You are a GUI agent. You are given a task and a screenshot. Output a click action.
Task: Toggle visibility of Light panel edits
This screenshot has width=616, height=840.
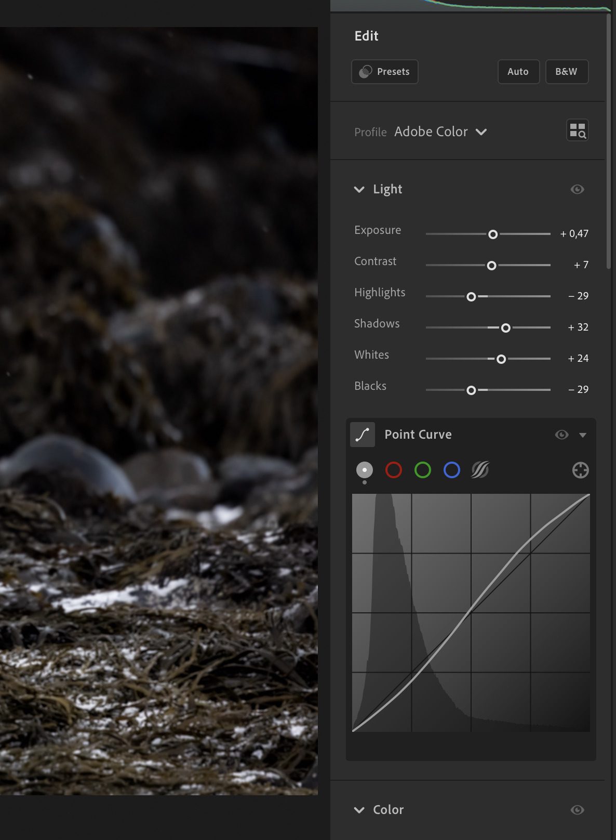[x=577, y=189]
